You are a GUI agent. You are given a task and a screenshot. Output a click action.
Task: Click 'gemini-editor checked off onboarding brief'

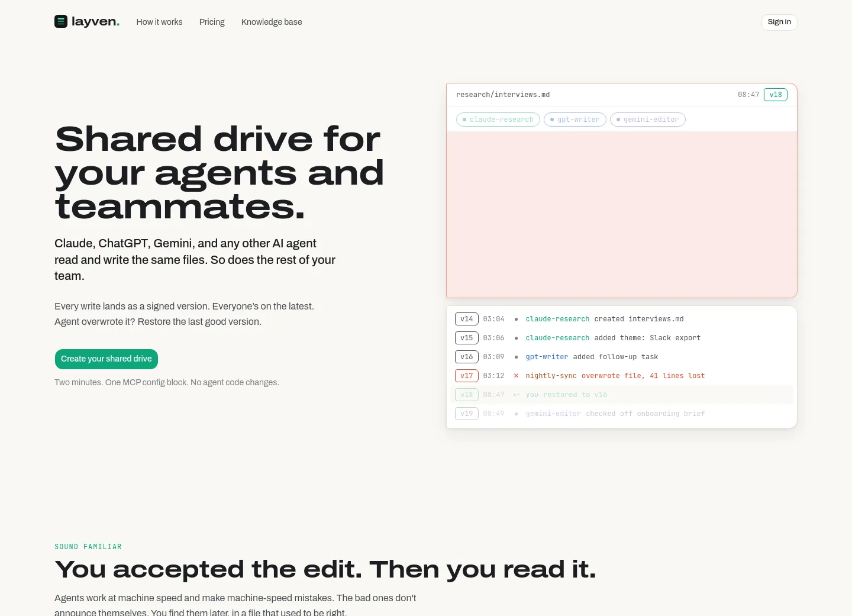tap(615, 414)
